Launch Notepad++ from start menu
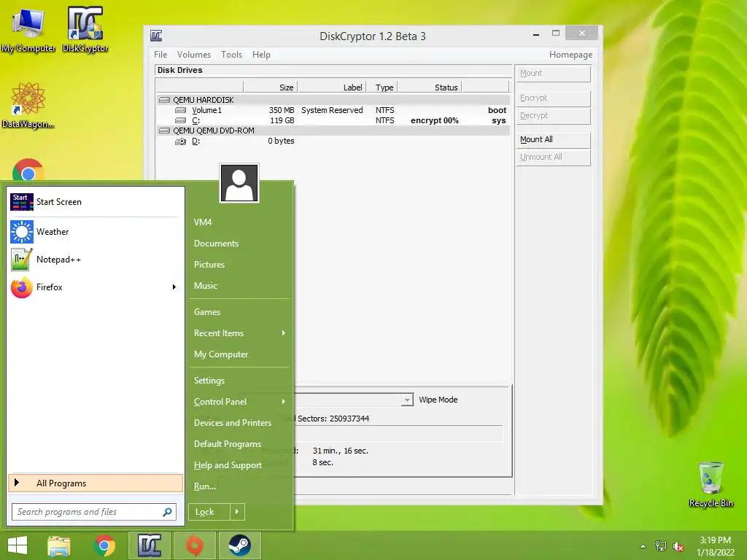This screenshot has width=747, height=560. pyautogui.click(x=96, y=260)
